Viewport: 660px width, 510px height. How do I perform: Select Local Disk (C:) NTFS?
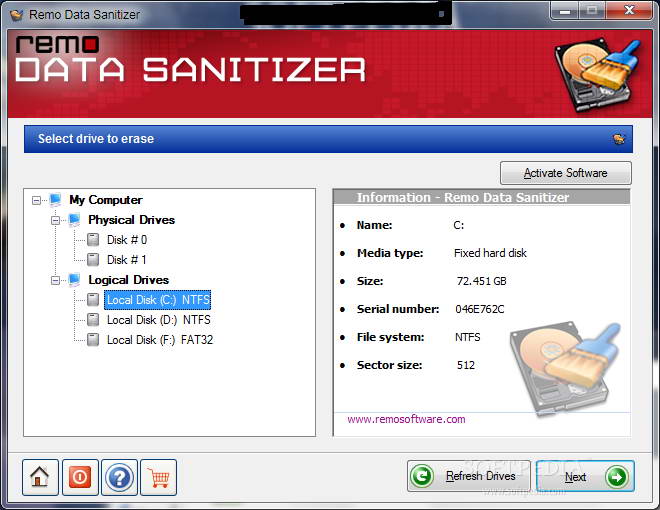[158, 300]
